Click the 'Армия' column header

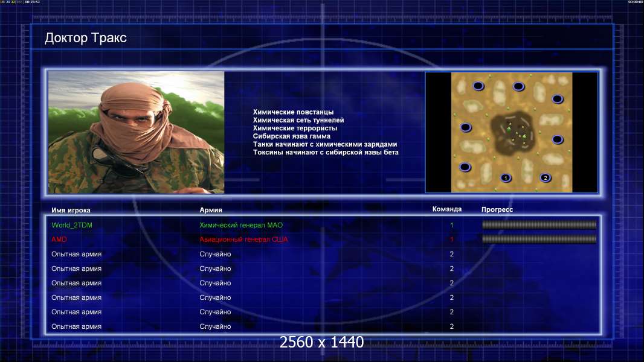211,210
